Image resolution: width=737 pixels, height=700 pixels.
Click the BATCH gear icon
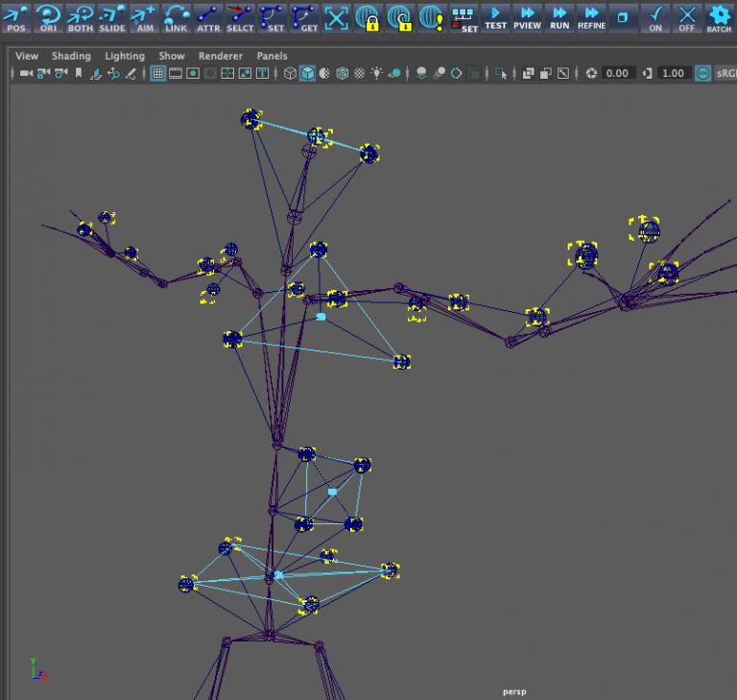tap(719, 17)
